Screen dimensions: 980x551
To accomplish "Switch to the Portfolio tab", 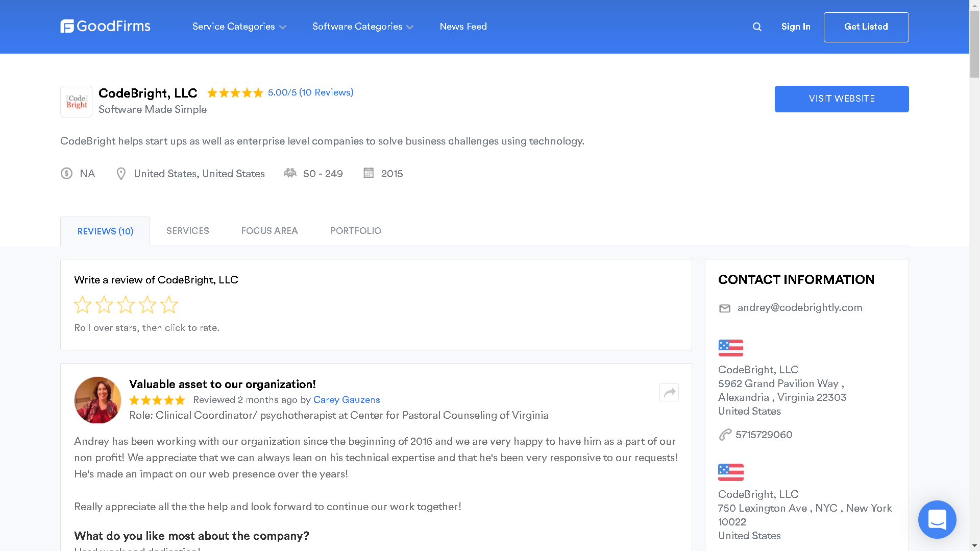I will point(356,231).
